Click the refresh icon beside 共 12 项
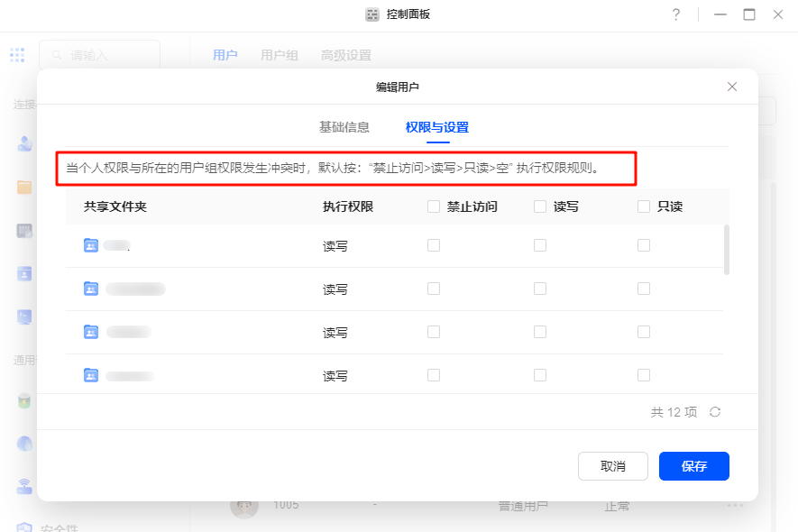 pyautogui.click(x=715, y=412)
